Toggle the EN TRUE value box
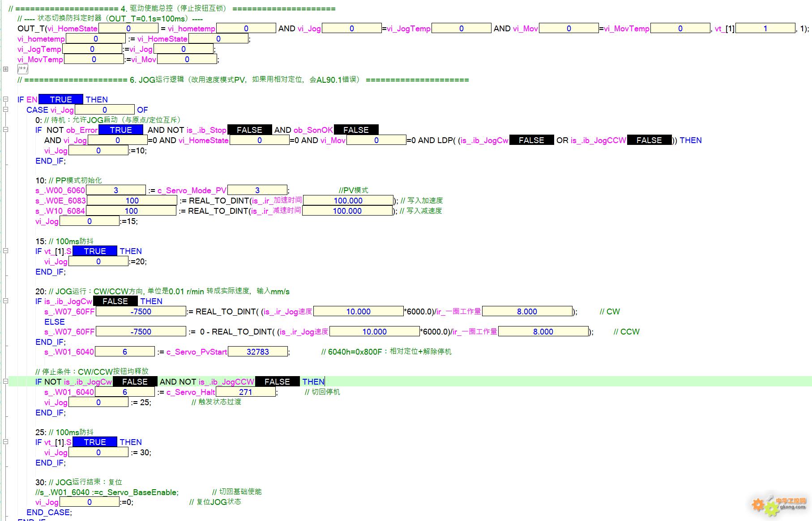Screen dimensions: 812x521 click(x=61, y=99)
